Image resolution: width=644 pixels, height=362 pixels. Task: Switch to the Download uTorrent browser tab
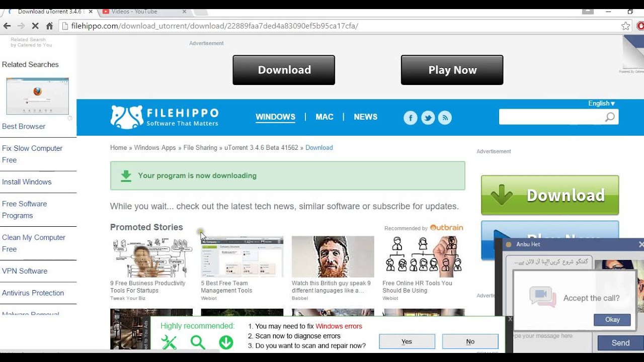click(x=48, y=11)
